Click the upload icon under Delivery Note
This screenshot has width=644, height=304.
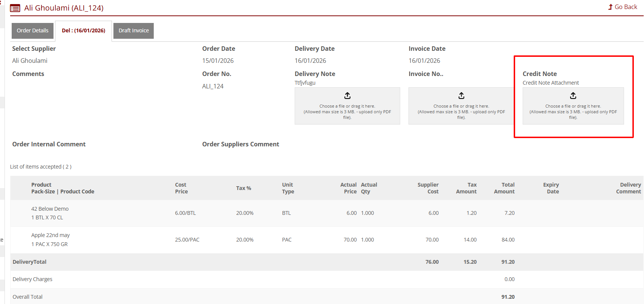[x=347, y=96]
